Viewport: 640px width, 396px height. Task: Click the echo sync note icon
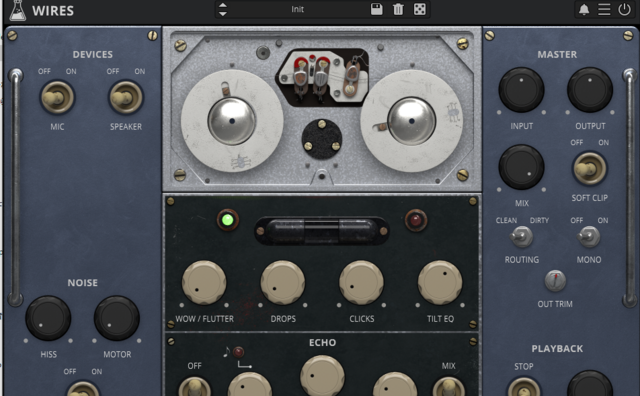point(227,352)
